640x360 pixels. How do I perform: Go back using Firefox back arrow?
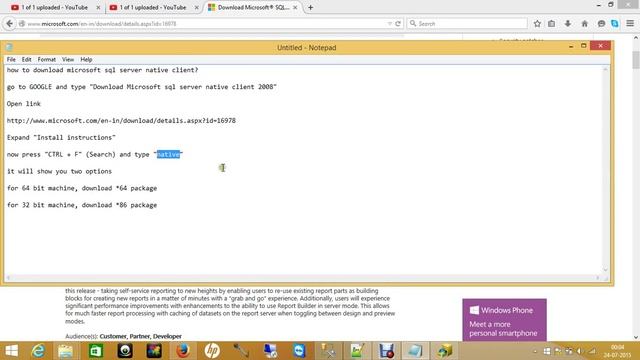9,24
